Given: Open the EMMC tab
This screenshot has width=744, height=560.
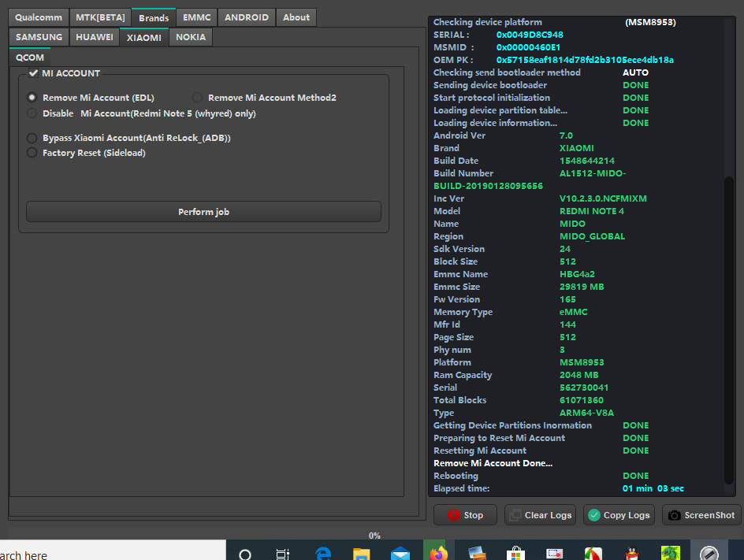Looking at the screenshot, I should pyautogui.click(x=197, y=17).
